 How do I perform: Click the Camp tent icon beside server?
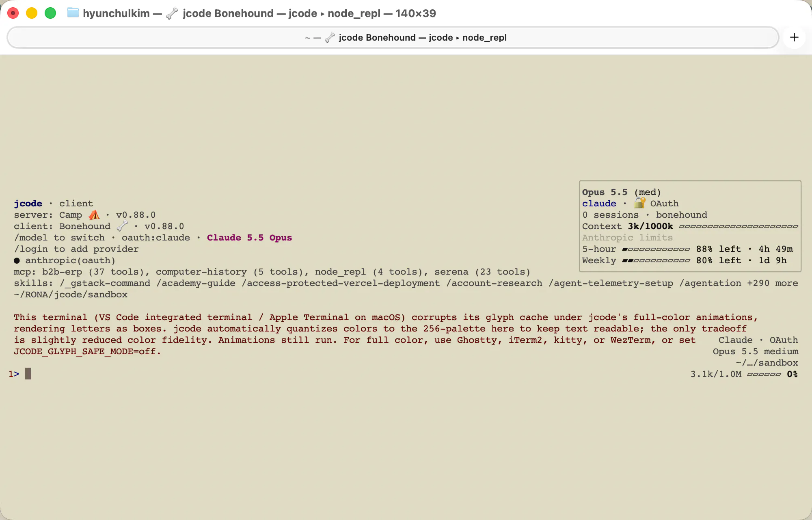click(94, 215)
